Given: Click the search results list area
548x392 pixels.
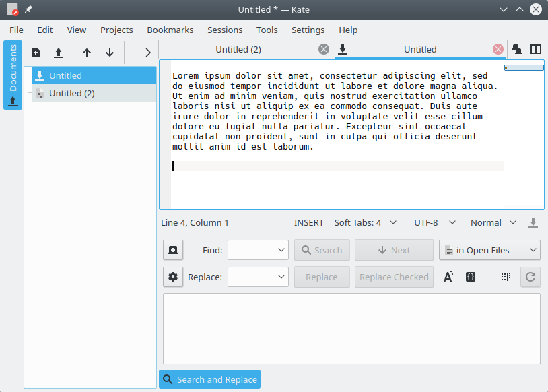Looking at the screenshot, I should tap(351, 329).
